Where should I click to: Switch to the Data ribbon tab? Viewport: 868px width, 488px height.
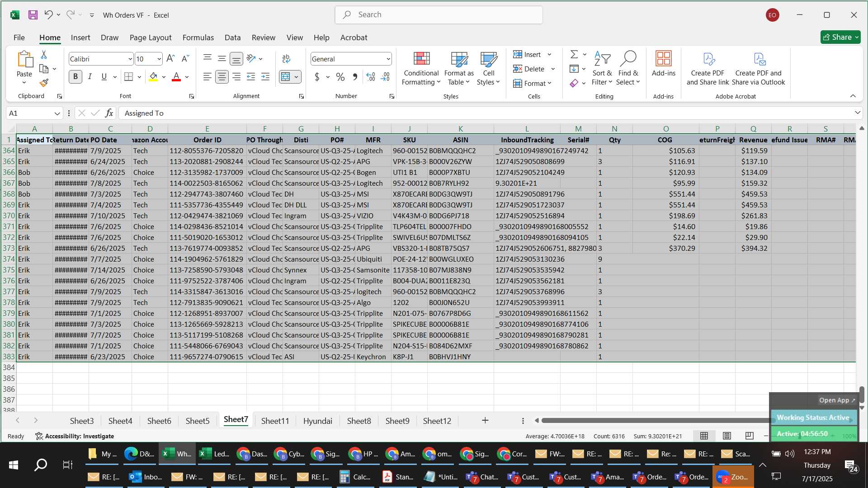click(232, 38)
